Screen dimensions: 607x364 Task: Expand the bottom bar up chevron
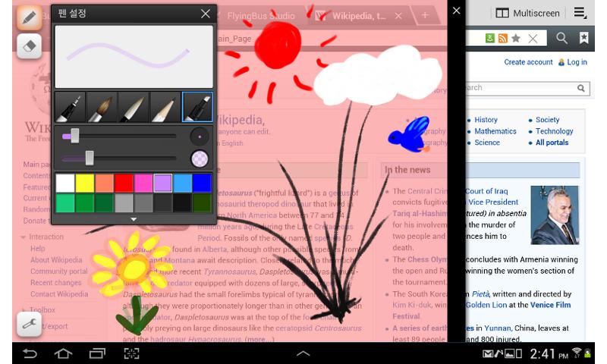click(x=303, y=353)
